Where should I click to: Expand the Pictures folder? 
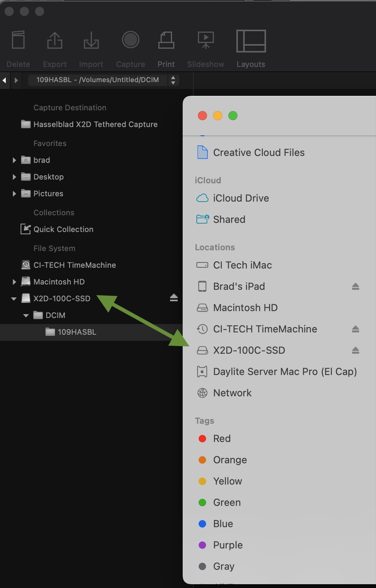point(14,194)
